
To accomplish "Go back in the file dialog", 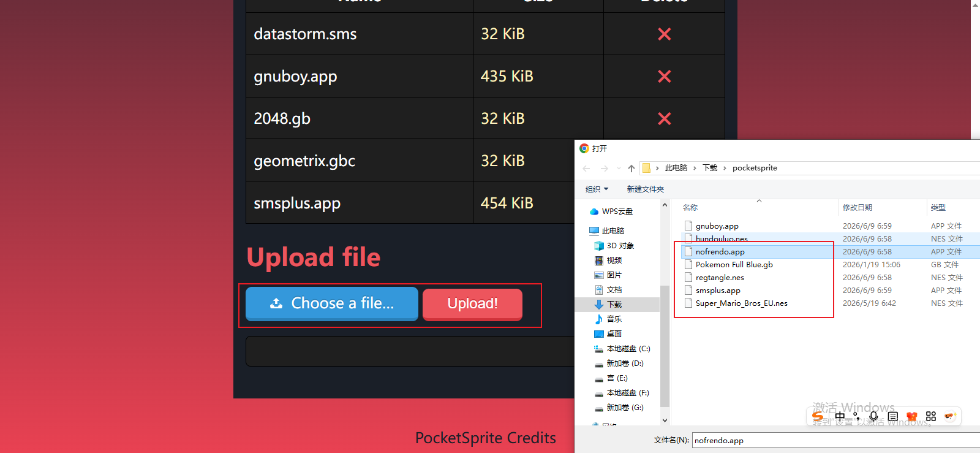I will pyautogui.click(x=587, y=168).
